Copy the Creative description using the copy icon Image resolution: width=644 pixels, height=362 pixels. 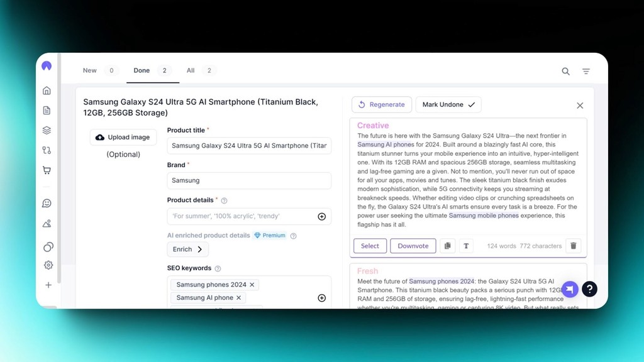[447, 246]
